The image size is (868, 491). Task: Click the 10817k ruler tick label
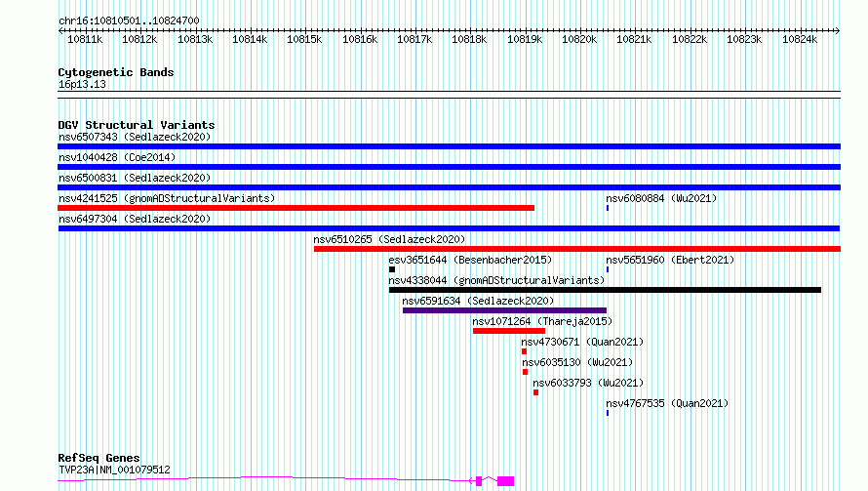tap(414, 40)
